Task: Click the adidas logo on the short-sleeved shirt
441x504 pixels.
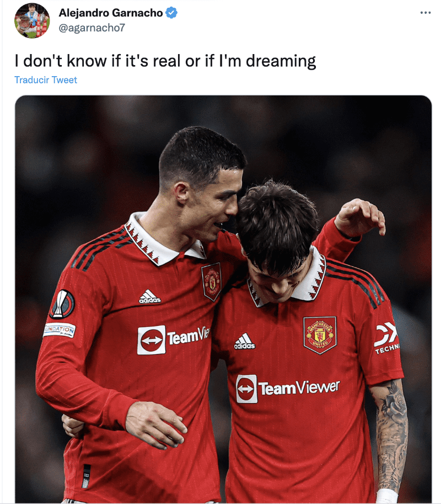Action: (244, 341)
